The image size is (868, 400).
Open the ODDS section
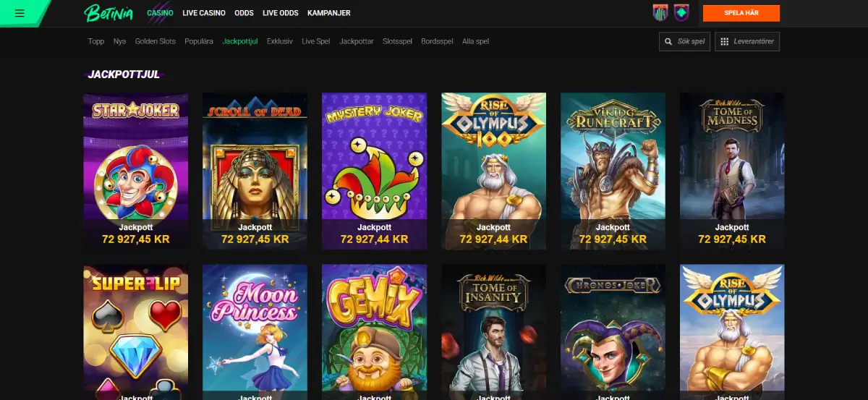point(244,13)
